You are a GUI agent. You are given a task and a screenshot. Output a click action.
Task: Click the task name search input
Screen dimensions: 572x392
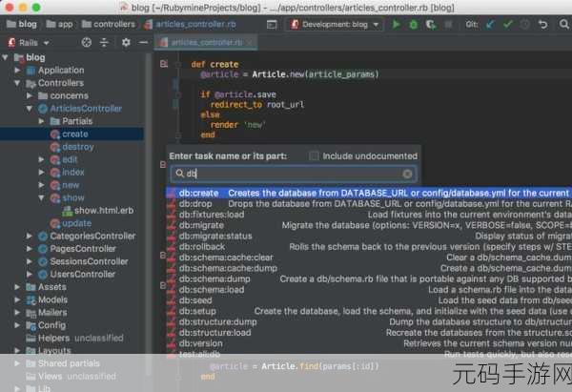(x=294, y=174)
